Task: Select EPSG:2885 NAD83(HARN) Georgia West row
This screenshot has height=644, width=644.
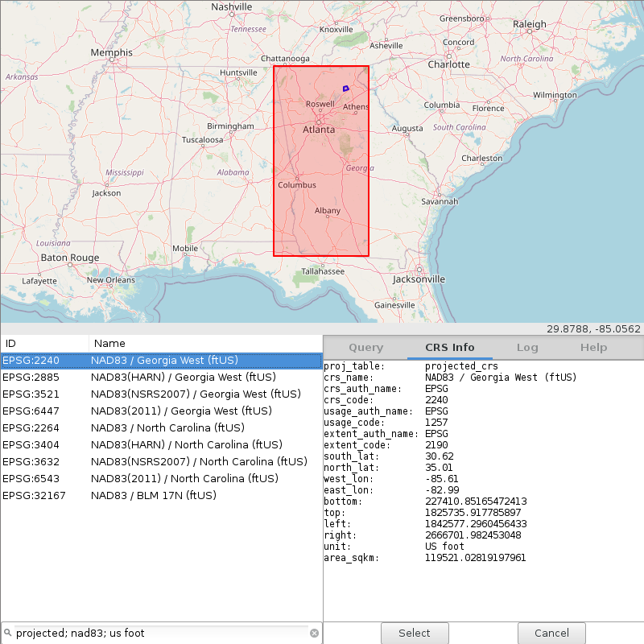Action: [x=161, y=378]
